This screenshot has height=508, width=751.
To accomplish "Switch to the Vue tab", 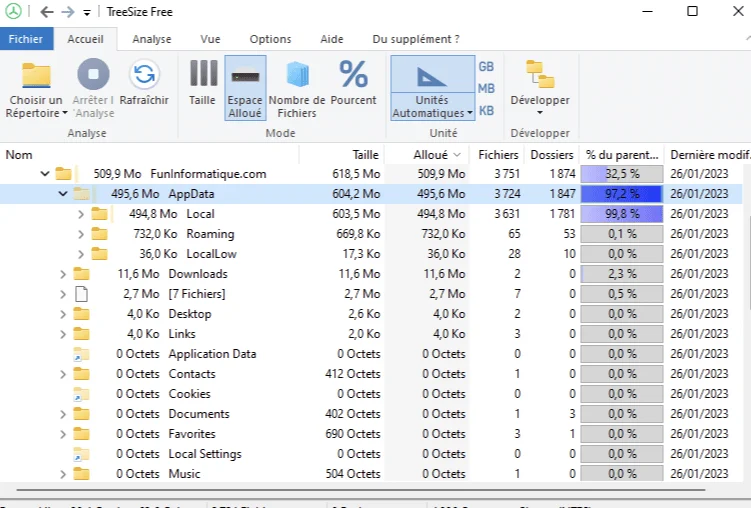I will pos(210,39).
